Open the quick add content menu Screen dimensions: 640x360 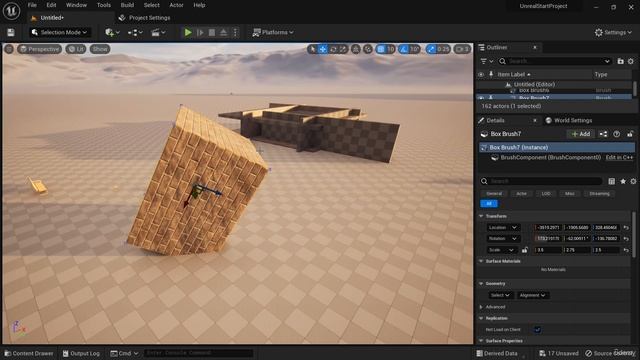tap(112, 32)
